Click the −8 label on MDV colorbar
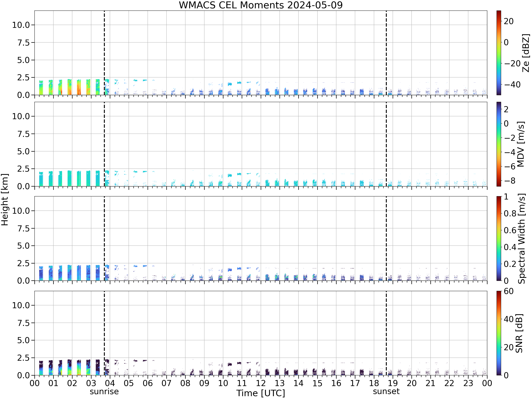The height and width of the screenshot is (399, 532). [510, 181]
